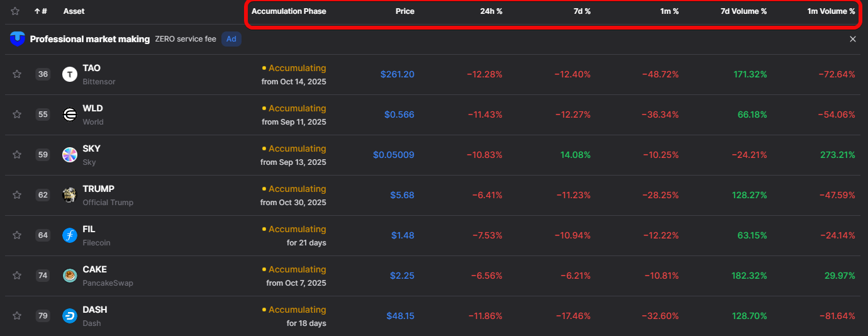
Task: Click the PancakeSwap CAKE logo icon
Action: point(70,276)
